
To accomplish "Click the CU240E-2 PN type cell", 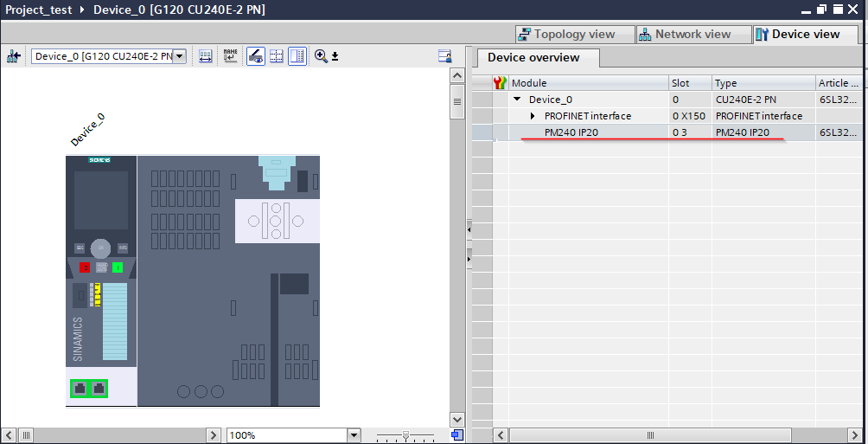I will pyautogui.click(x=763, y=100).
